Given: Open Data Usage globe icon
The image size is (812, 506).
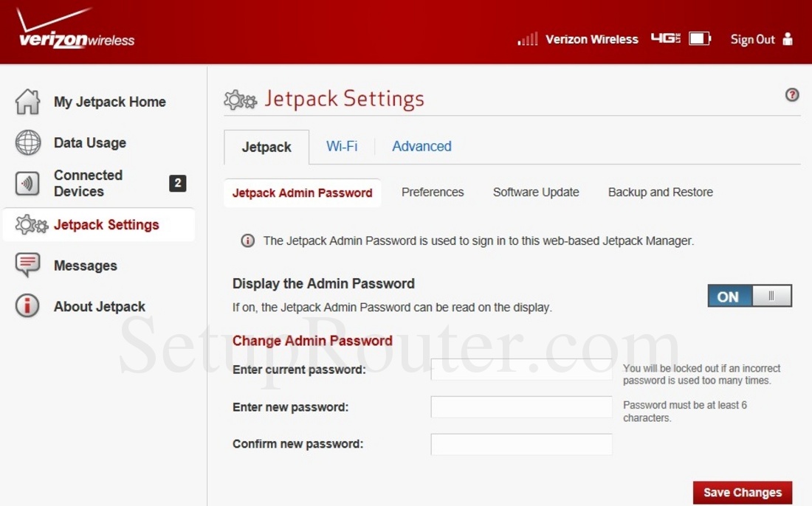Looking at the screenshot, I should point(28,142).
